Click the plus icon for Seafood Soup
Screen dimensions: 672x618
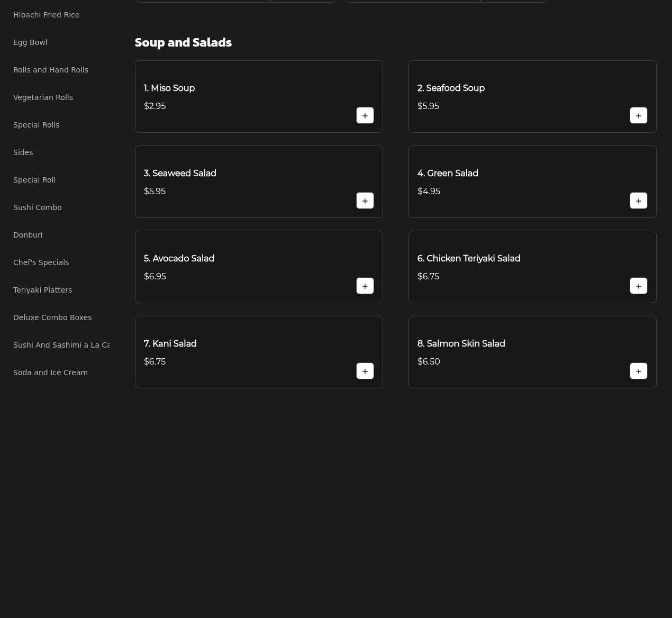pyautogui.click(x=638, y=115)
